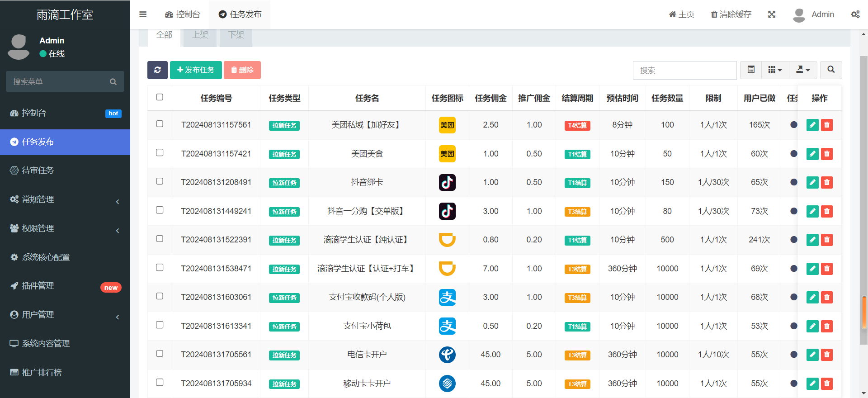Go to 主页 link

tap(682, 14)
